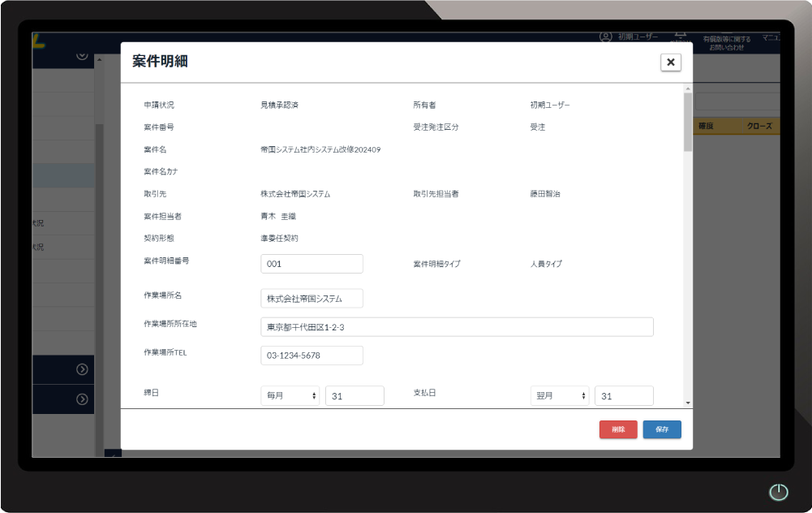Open the 有償版等に関するお問い合わせ link
The height and width of the screenshot is (513, 812).
point(727,38)
